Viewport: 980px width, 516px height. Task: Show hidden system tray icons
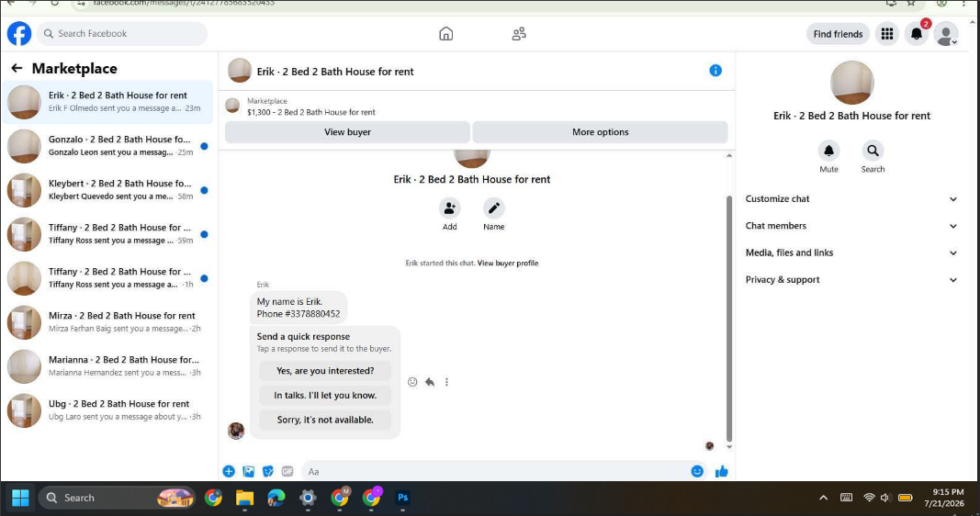(x=823, y=498)
